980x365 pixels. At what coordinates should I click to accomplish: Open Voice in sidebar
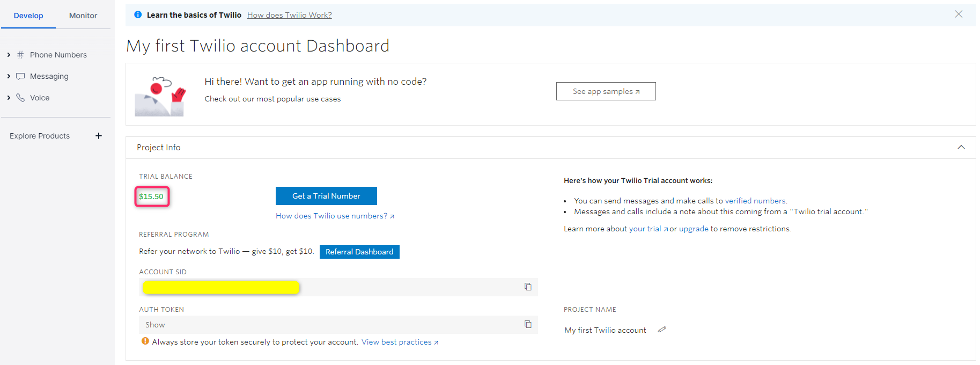40,98
